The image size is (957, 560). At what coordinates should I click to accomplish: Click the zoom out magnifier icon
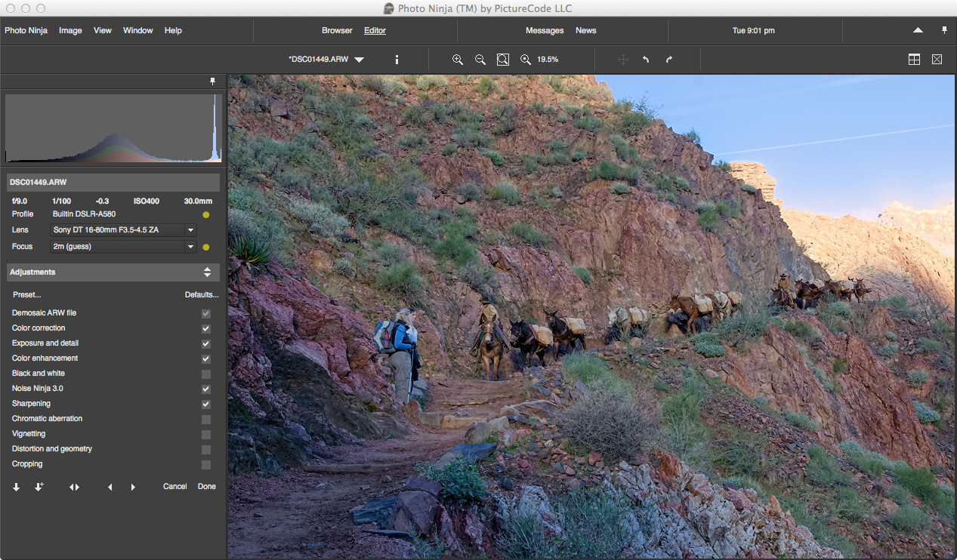click(480, 60)
